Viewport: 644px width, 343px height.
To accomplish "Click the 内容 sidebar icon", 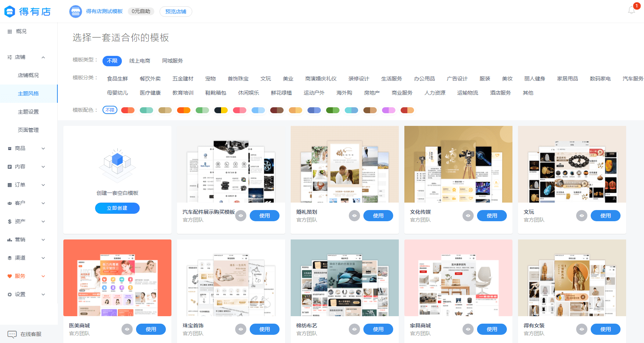I will pyautogui.click(x=10, y=167).
